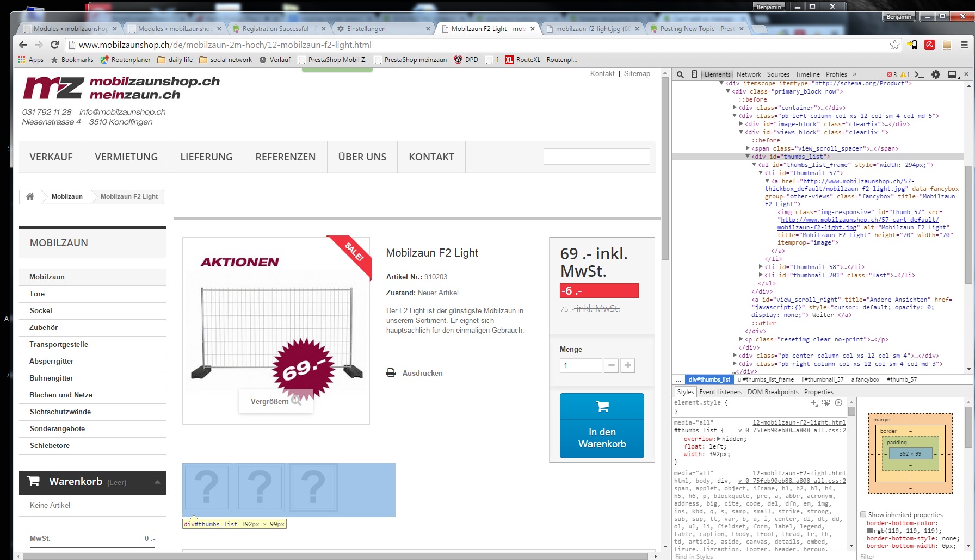Click the DevTools inspect element magnifier icon

coord(680,74)
